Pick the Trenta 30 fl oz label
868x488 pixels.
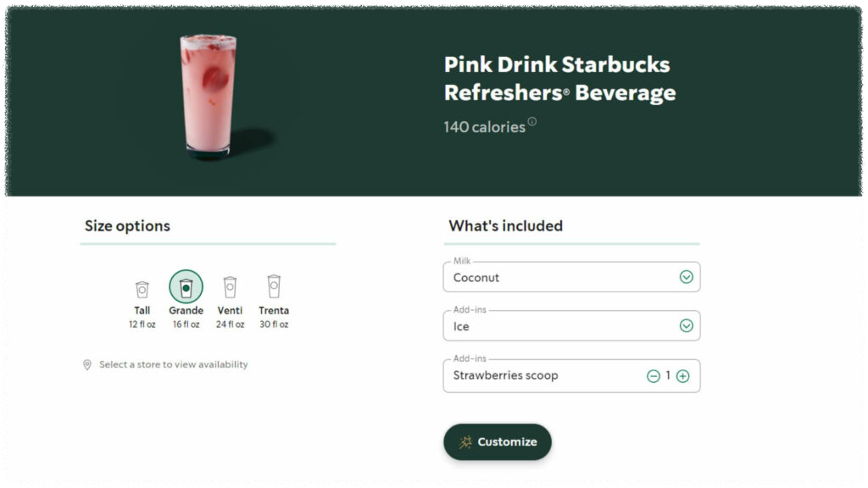[274, 317]
